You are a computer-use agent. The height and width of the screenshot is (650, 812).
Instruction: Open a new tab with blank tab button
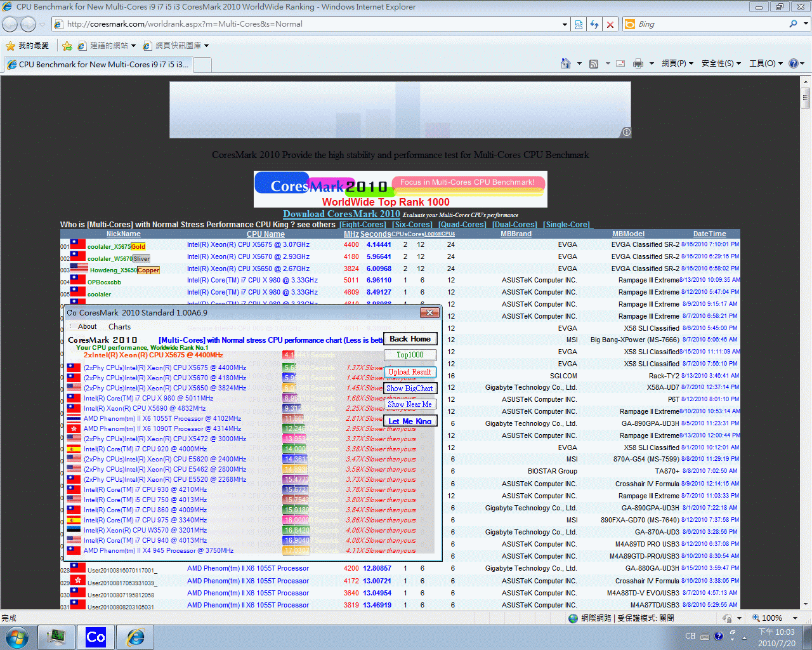(202, 65)
